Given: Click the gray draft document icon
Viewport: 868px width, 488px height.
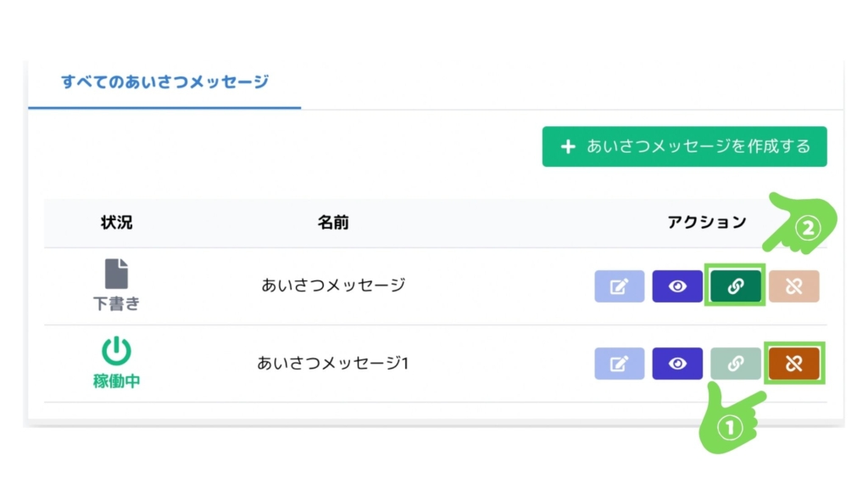Looking at the screenshot, I should click(117, 274).
